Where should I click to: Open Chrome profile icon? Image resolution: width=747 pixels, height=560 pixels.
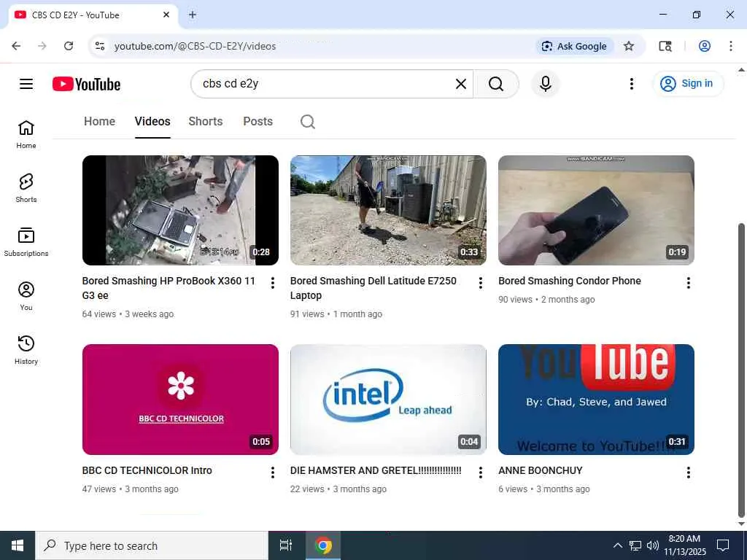click(705, 46)
